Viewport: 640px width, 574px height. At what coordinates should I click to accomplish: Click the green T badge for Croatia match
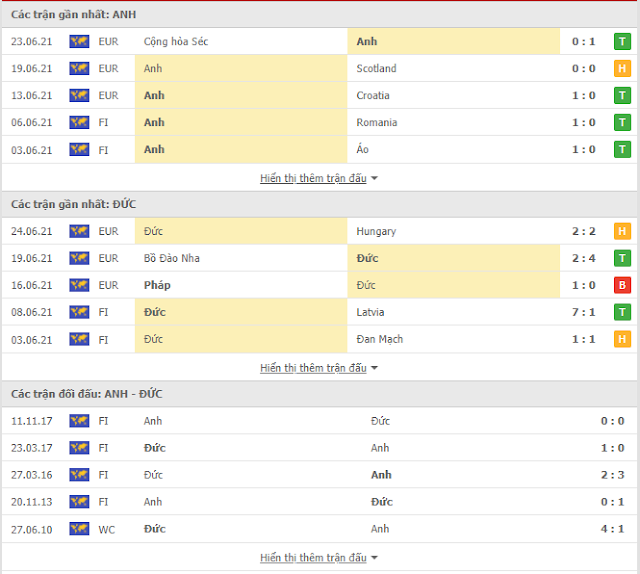[622, 96]
